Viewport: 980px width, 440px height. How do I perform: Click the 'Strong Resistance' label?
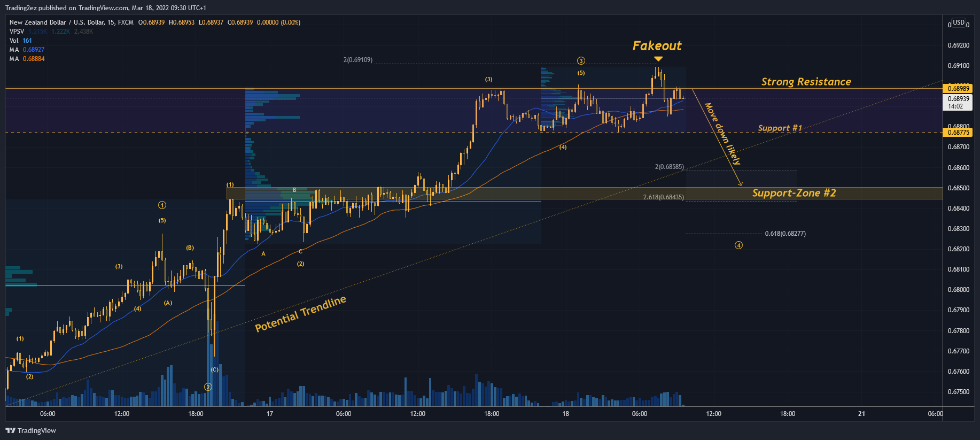(x=806, y=82)
